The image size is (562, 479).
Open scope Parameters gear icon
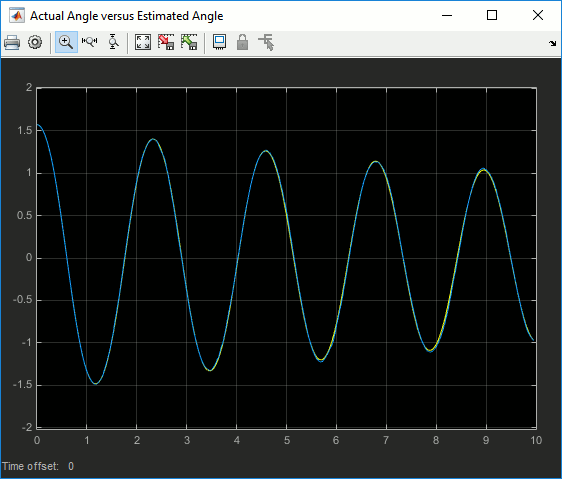[x=35, y=42]
